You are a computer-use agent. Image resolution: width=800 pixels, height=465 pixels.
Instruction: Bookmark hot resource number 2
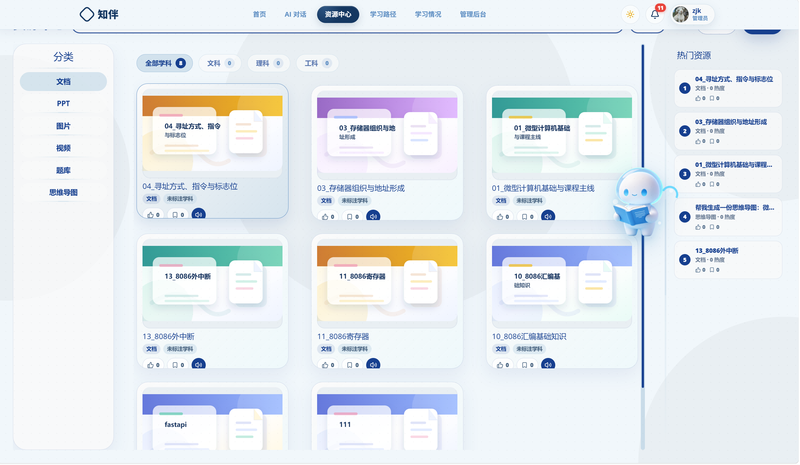coord(714,141)
